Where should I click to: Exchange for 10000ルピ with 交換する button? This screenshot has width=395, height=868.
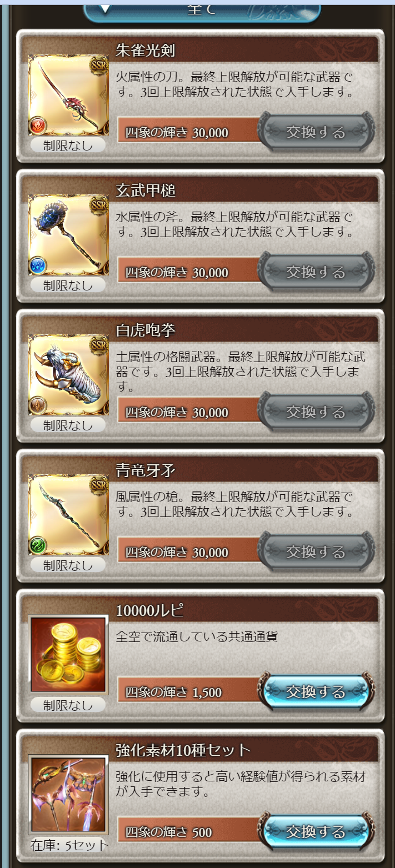click(316, 691)
